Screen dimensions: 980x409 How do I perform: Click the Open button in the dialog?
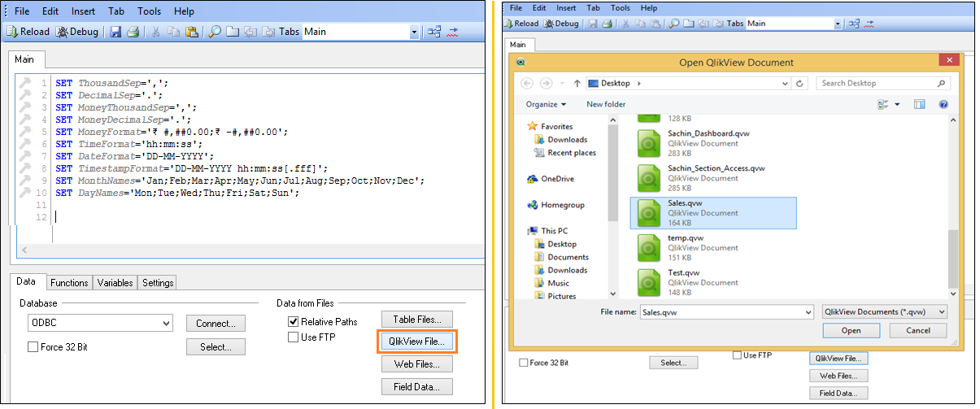(x=852, y=330)
